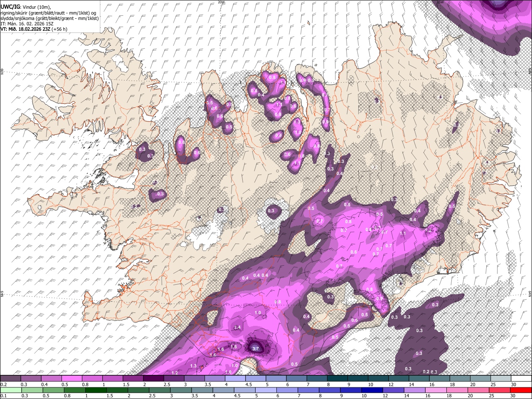
Task: Click the "1.3" precipitation value near the south coast
Action: (x=193, y=366)
